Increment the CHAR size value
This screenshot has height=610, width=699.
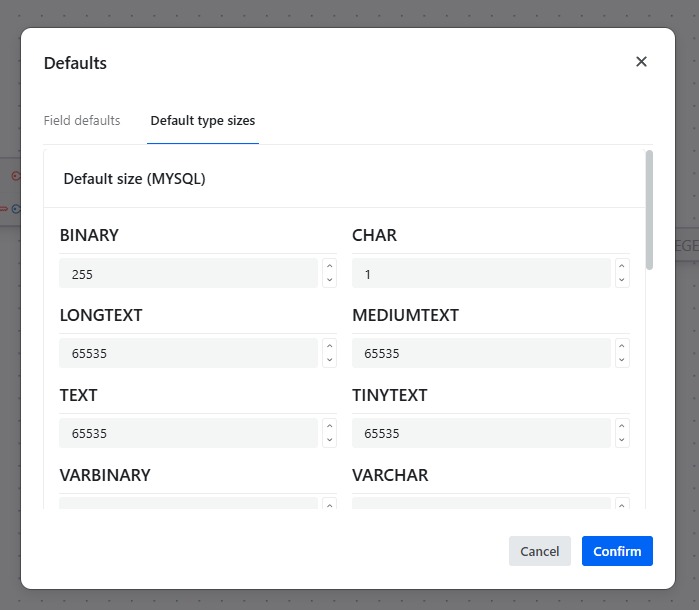(622, 266)
